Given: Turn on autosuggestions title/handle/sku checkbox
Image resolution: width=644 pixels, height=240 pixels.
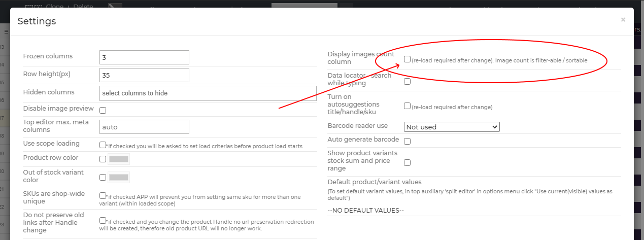Looking at the screenshot, I should pos(407,106).
